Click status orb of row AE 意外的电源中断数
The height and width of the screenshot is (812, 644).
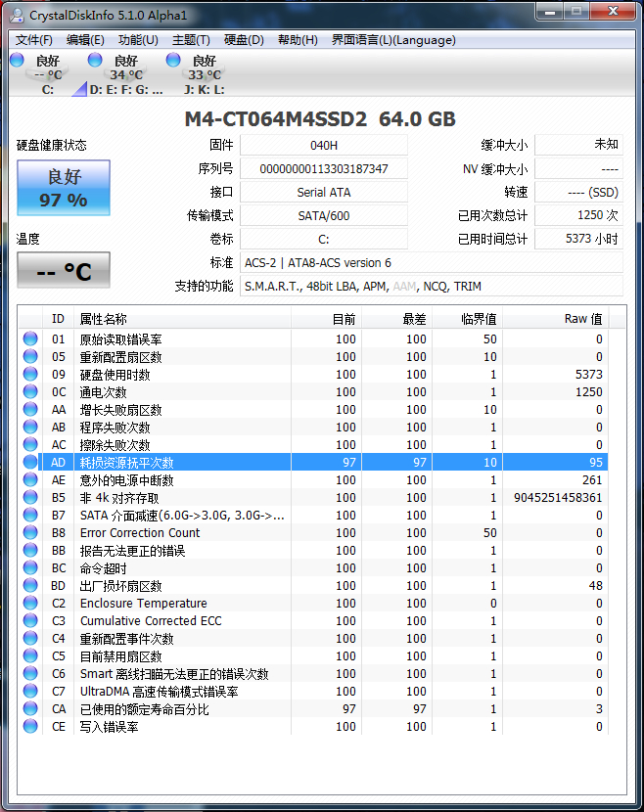30,479
